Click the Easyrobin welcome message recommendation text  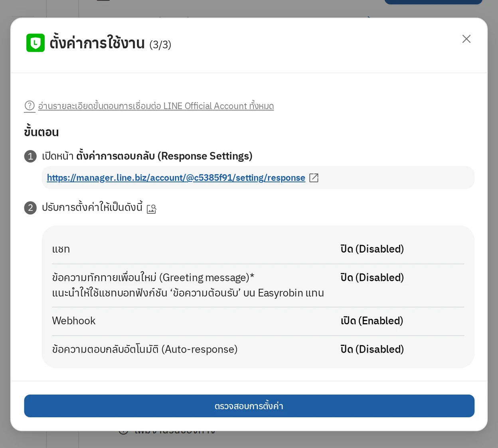point(188,293)
